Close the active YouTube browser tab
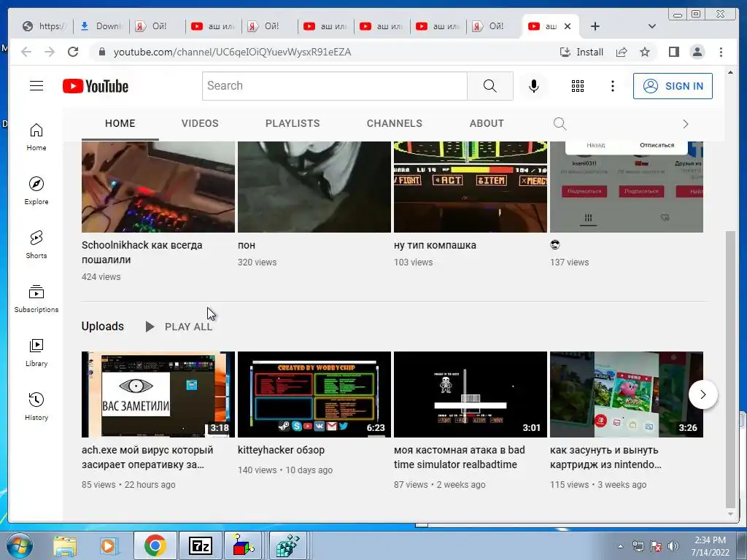This screenshot has height=560, width=747. [568, 26]
